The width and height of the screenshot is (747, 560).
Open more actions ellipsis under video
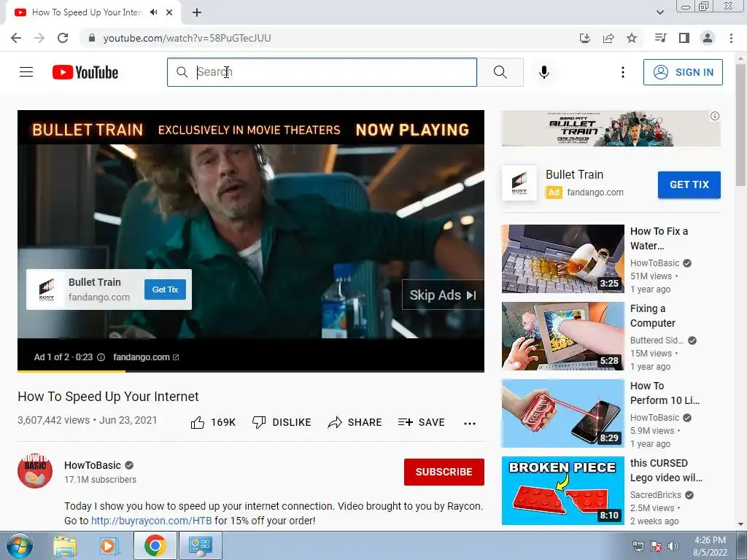470,424
